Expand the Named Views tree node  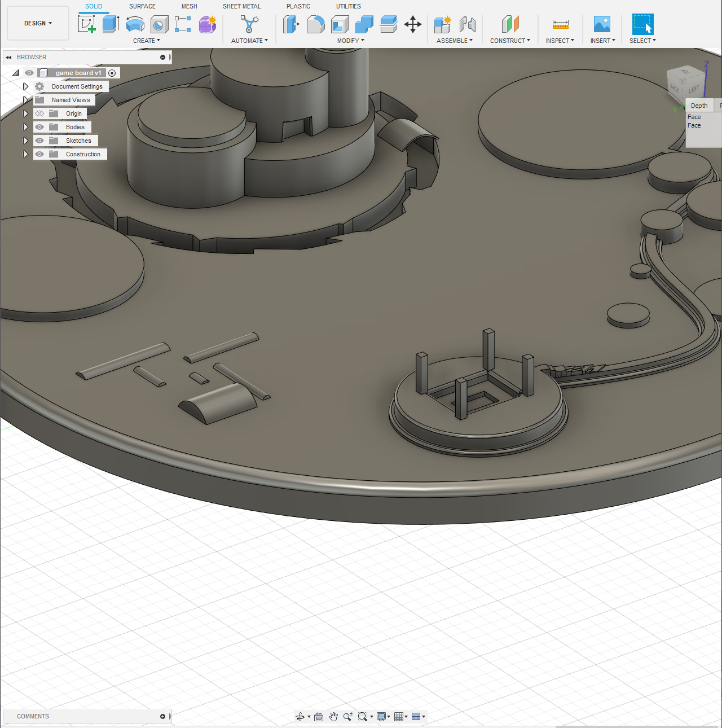(25, 100)
